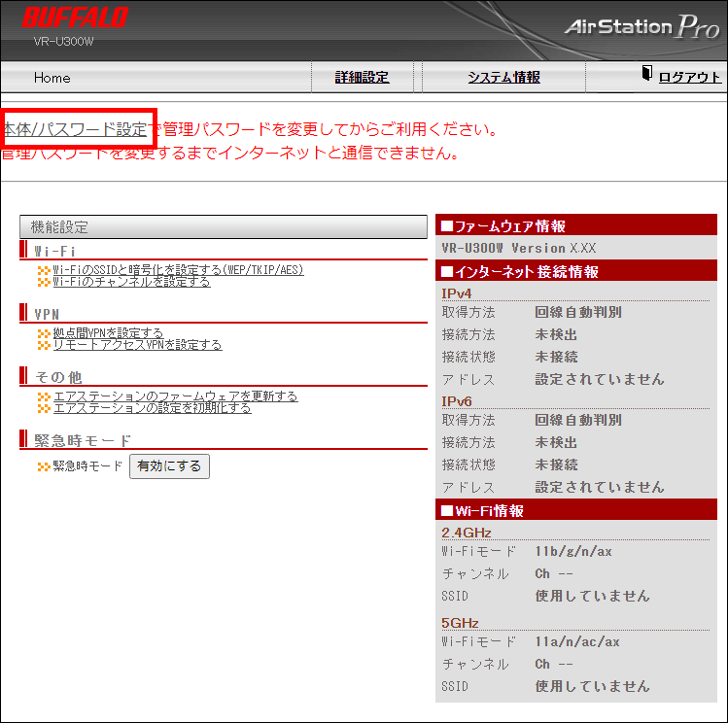Image resolution: width=728 pixels, height=723 pixels.
Task: Click orange icon beside 緊急時モード label
Action: [x=44, y=466]
